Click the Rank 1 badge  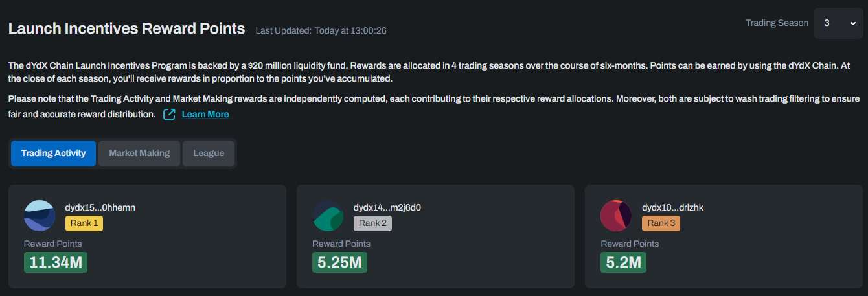84,223
